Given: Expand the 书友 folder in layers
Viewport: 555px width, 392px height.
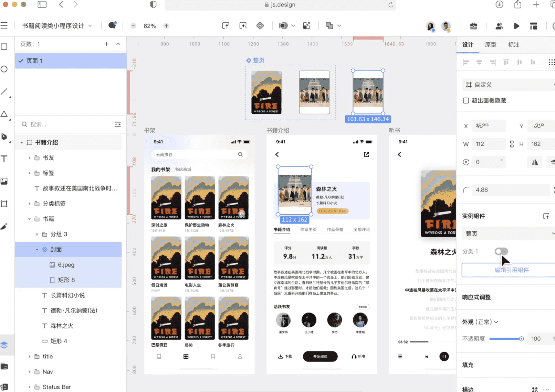Looking at the screenshot, I should click(29, 158).
